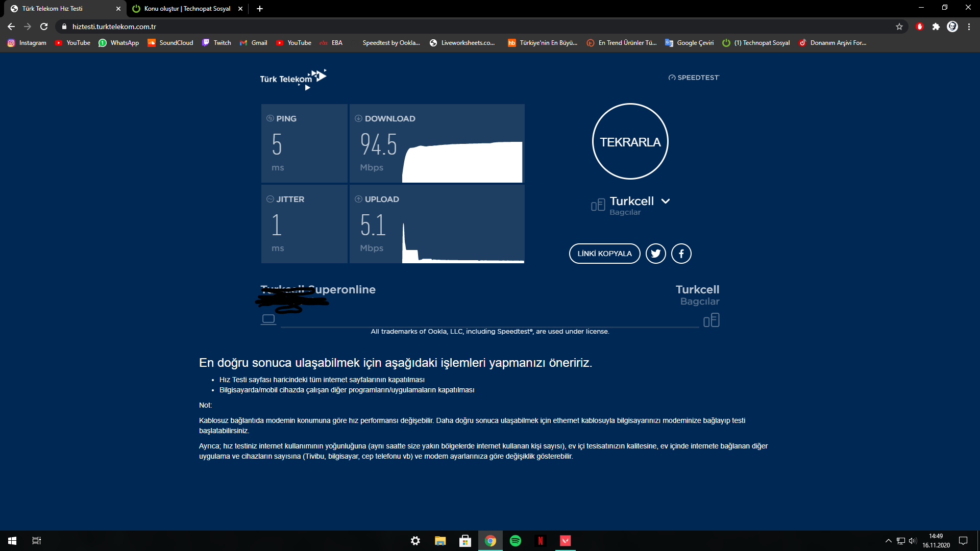Show hidden system tray icons
This screenshot has width=980, height=551.
[x=888, y=541]
